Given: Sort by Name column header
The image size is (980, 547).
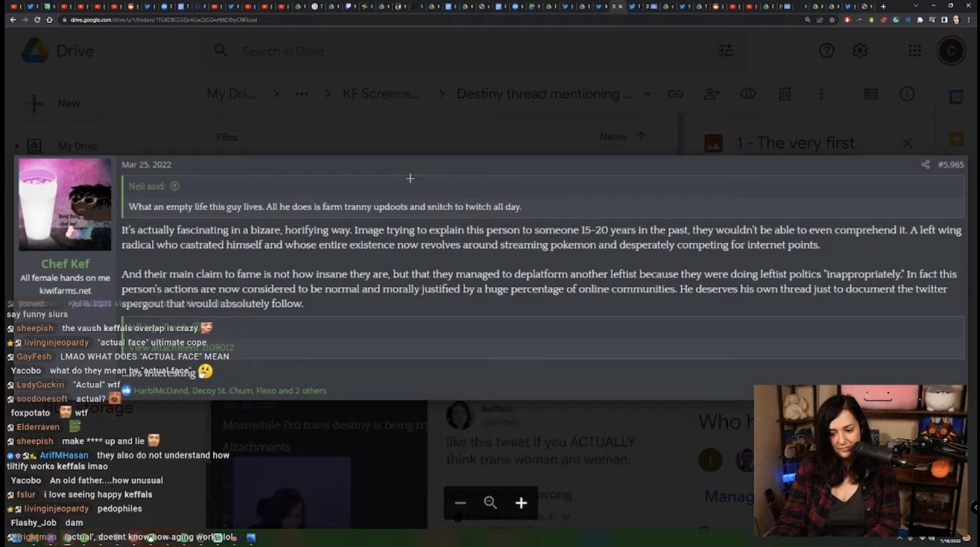Looking at the screenshot, I should [x=613, y=136].
